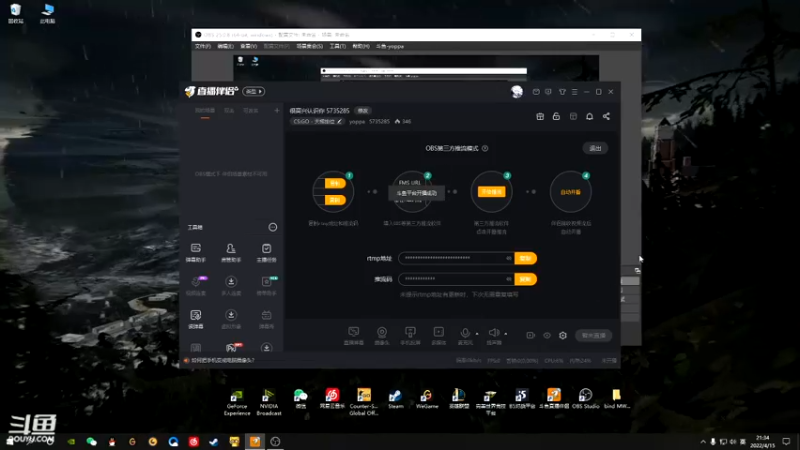Open the notification bell in the room header
Viewport: 800px width, 450px height.
point(589,116)
